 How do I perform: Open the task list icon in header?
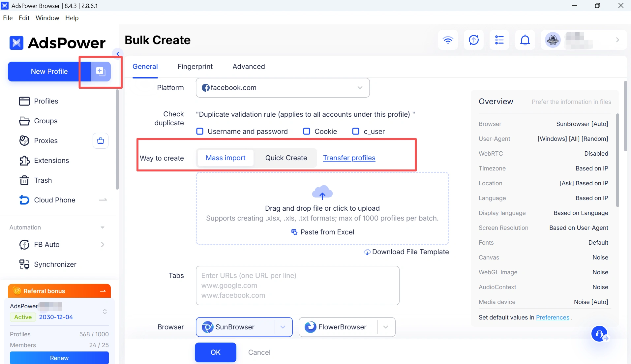tap(499, 40)
